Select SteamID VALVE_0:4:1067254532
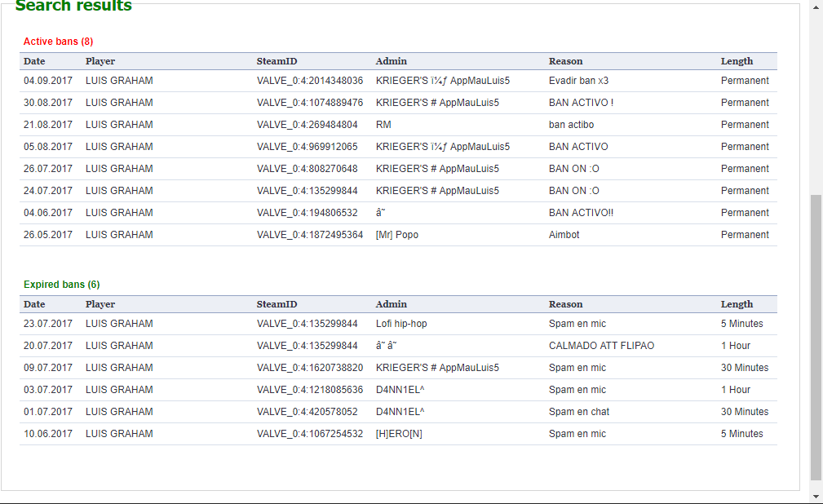The width and height of the screenshot is (823, 504). (310, 434)
